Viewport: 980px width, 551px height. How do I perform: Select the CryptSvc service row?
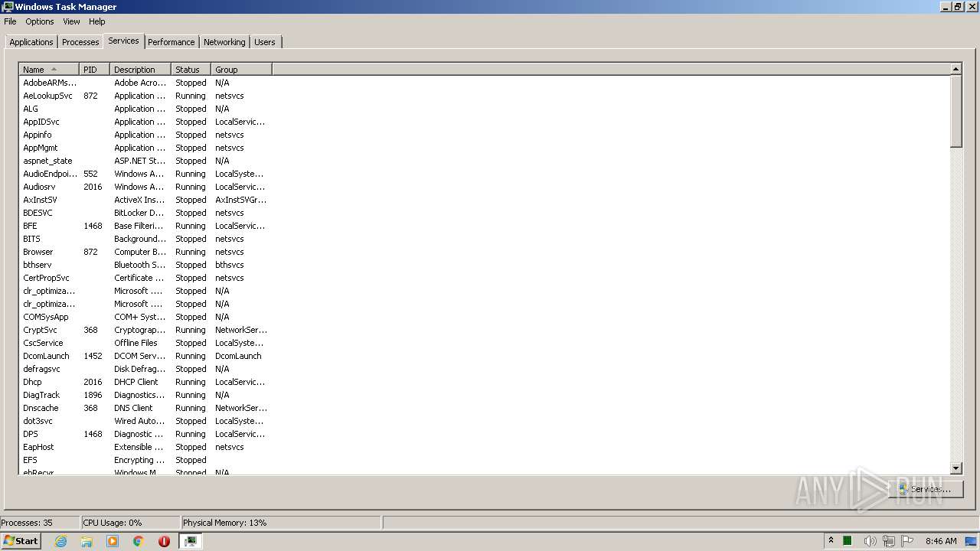145,330
